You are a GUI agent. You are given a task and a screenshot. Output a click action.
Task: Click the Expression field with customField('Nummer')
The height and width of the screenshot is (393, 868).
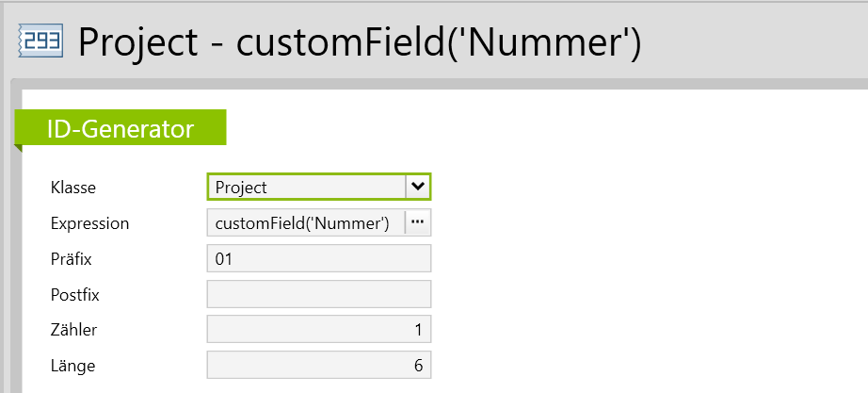303,222
